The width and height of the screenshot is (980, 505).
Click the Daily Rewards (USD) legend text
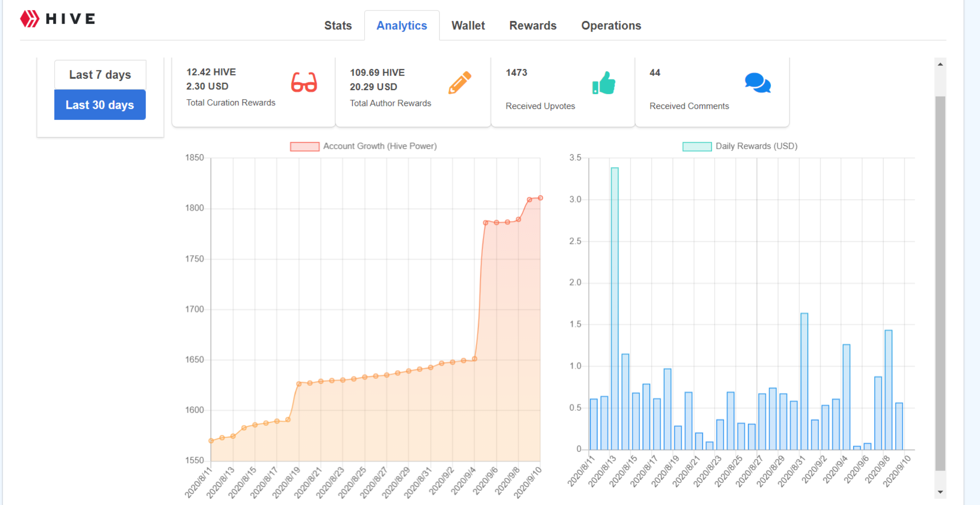coord(756,146)
